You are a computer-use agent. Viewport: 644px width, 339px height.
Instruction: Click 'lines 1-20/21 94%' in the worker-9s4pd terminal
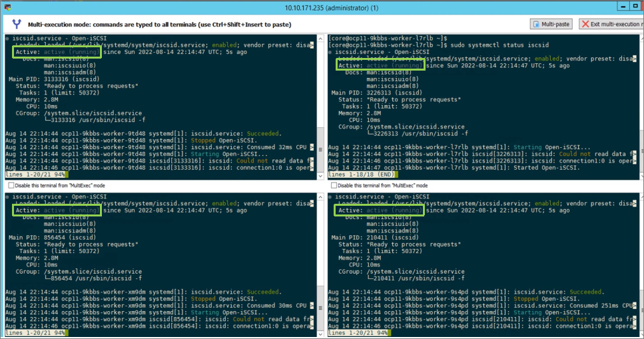coord(360,333)
